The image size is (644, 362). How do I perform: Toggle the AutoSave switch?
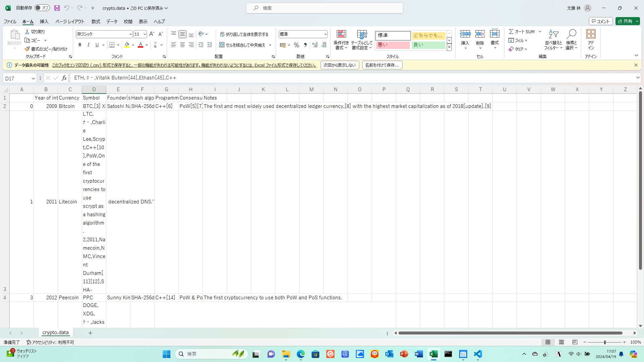point(42,8)
